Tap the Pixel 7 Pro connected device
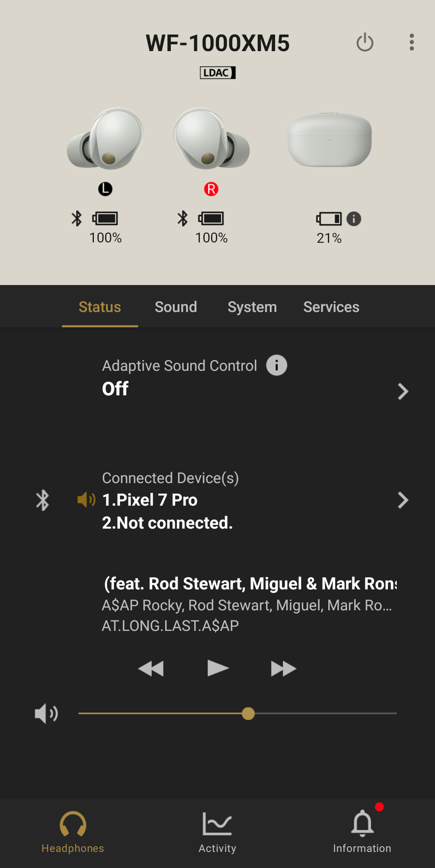The height and width of the screenshot is (868, 435). click(150, 500)
